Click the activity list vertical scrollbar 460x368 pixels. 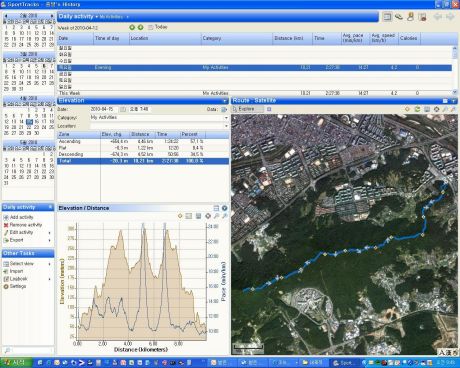click(x=455, y=70)
